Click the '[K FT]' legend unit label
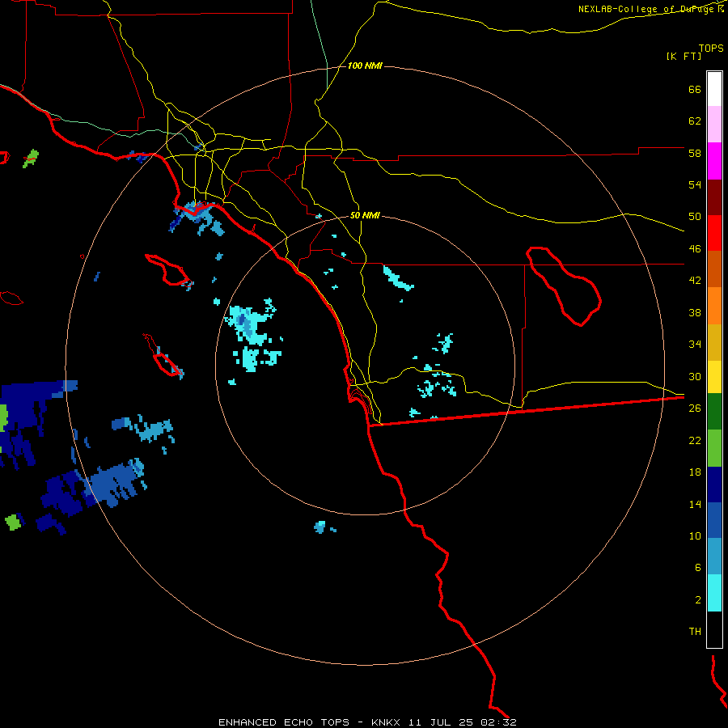The height and width of the screenshot is (728, 728). point(684,56)
